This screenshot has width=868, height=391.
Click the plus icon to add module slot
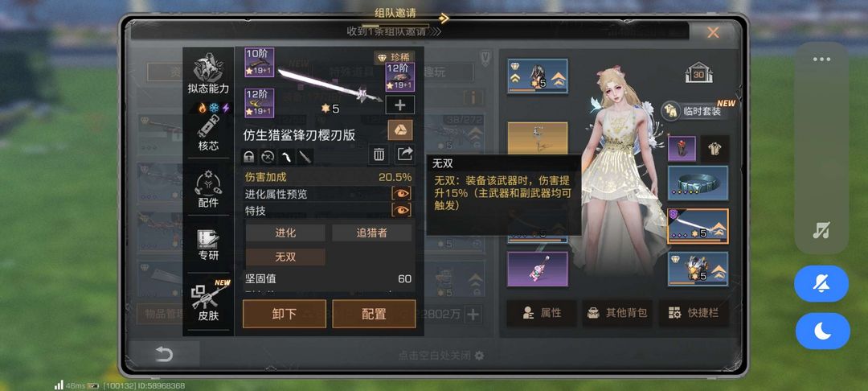click(x=399, y=105)
